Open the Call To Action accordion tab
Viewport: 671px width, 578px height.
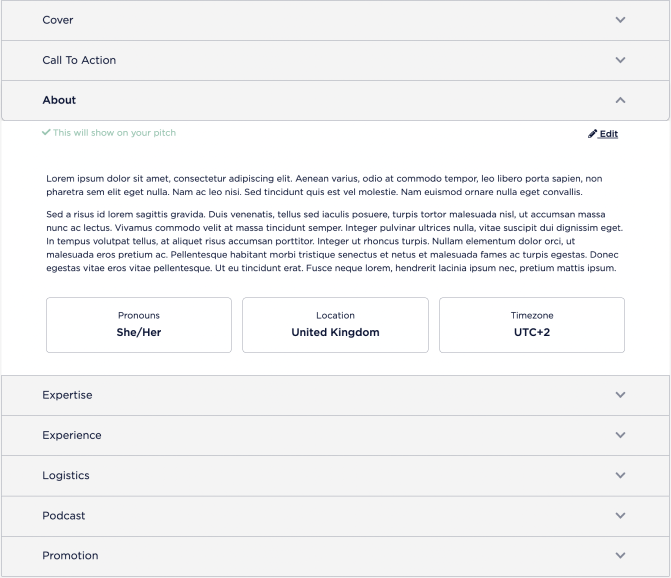coord(79,60)
